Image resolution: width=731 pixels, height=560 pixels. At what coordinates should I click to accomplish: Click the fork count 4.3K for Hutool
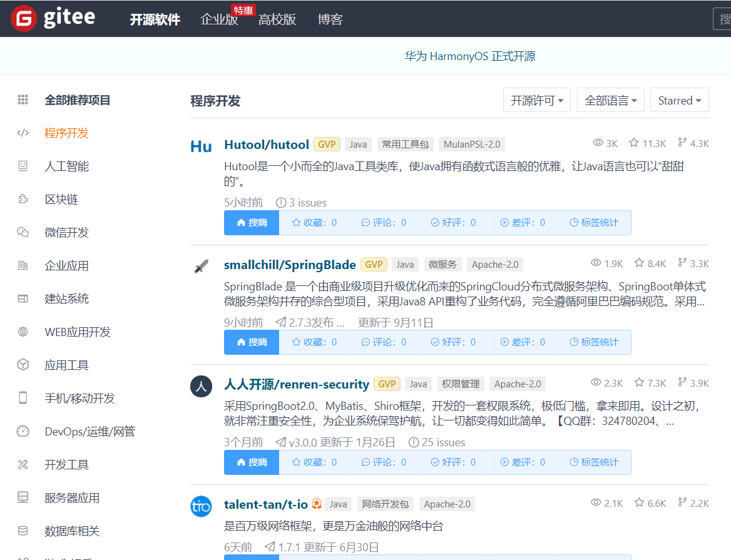(x=693, y=143)
